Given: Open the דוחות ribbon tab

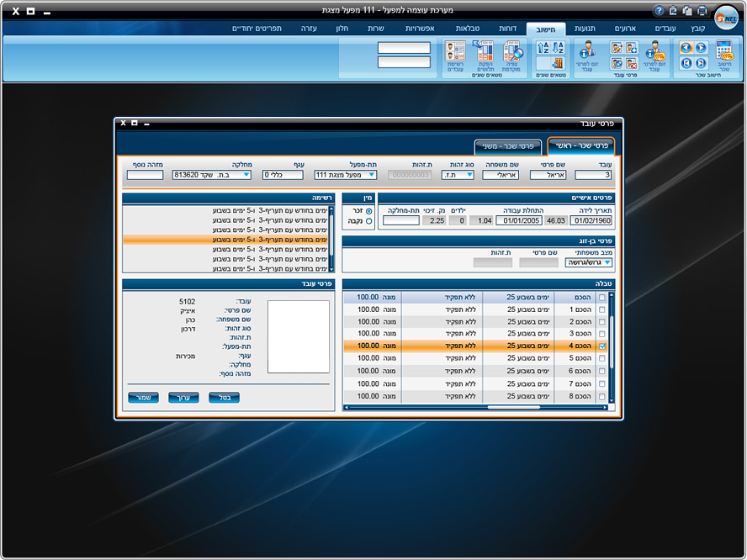Looking at the screenshot, I should pos(508,29).
